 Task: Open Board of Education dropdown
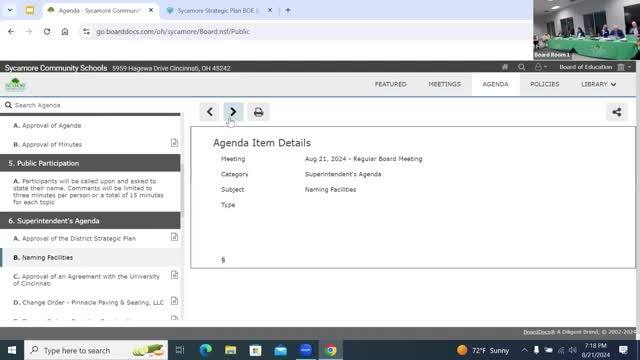pos(595,67)
